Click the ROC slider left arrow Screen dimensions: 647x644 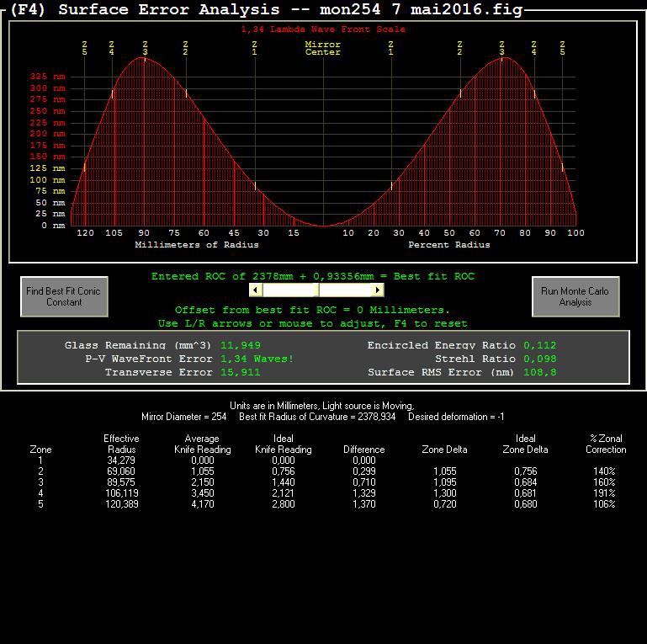[256, 290]
